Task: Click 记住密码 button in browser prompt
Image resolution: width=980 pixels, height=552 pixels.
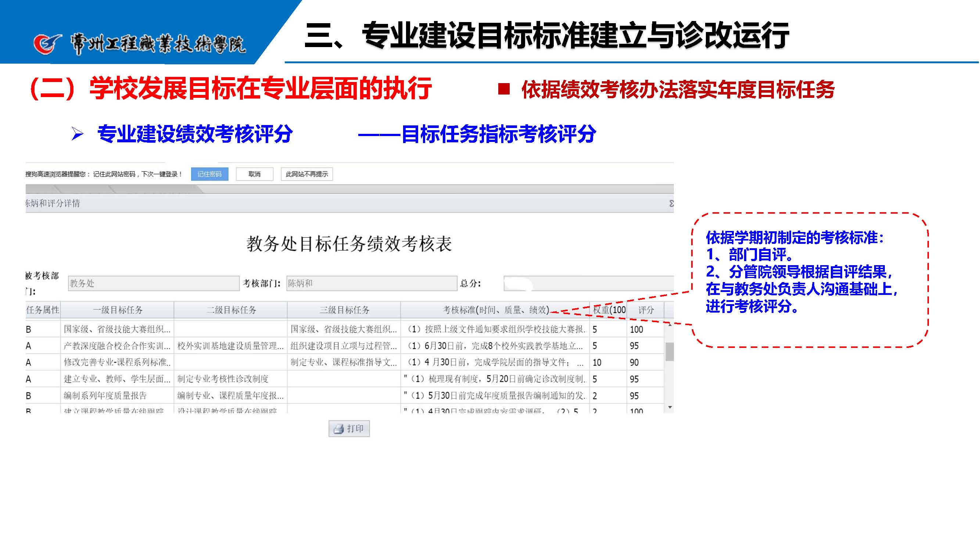Action: pos(209,174)
